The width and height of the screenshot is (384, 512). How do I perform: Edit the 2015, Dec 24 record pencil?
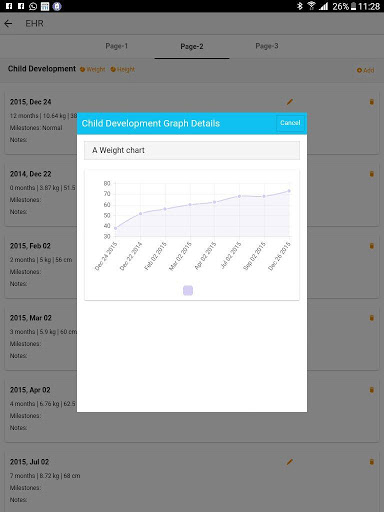(x=290, y=102)
